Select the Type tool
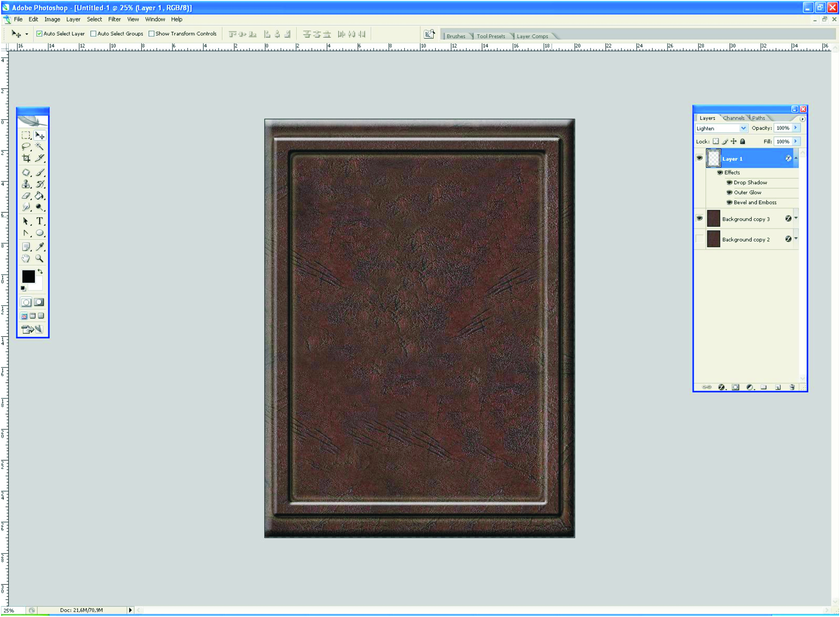 40,221
